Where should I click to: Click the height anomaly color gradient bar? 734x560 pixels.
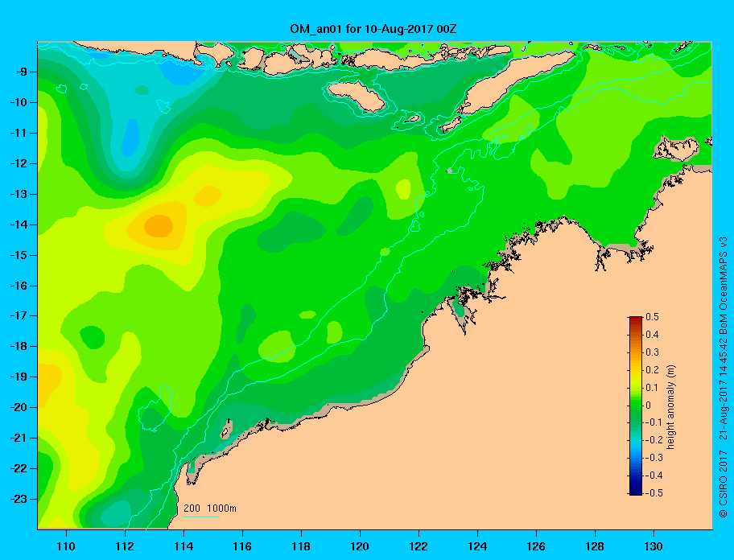(636, 406)
